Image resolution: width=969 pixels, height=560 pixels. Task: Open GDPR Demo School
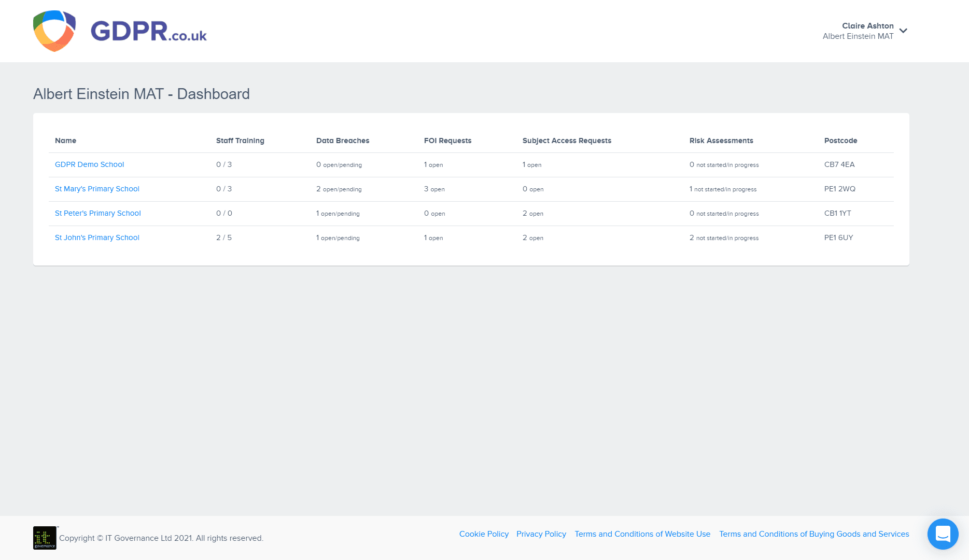click(89, 164)
